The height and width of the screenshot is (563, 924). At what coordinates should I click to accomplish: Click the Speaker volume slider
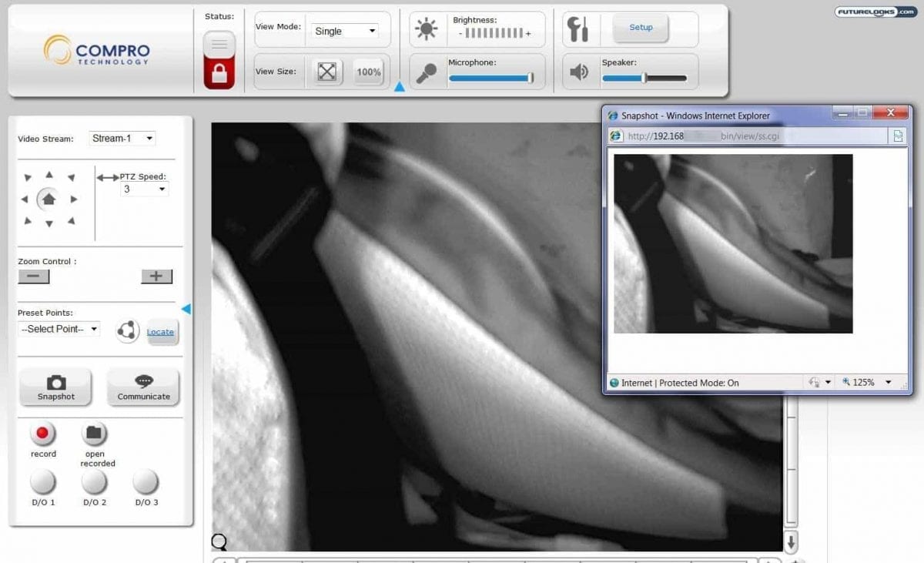click(x=644, y=78)
